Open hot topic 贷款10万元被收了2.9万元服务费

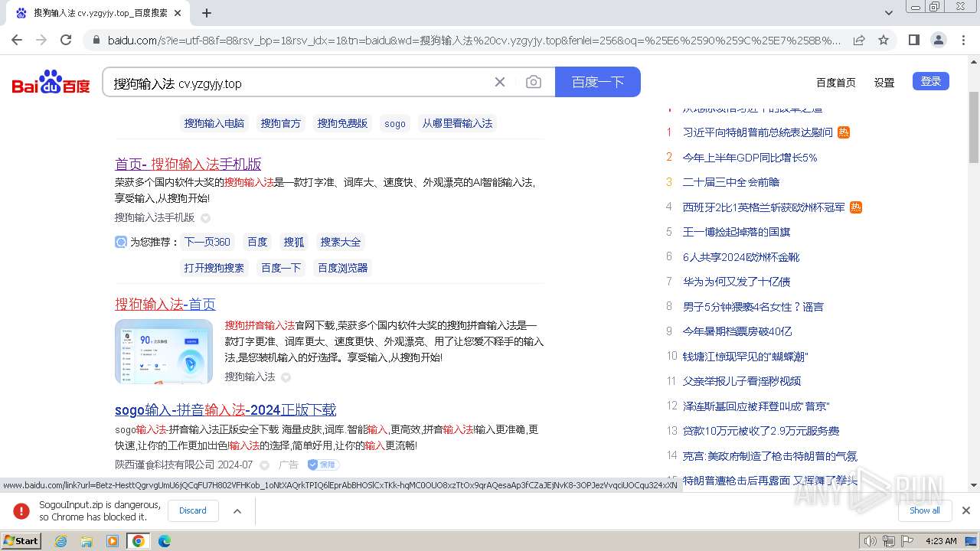point(761,431)
